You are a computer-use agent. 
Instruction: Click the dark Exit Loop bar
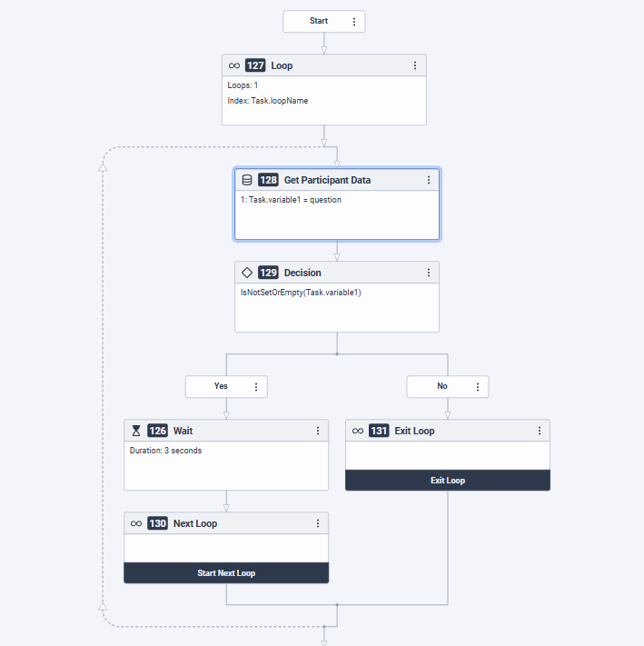coord(448,481)
